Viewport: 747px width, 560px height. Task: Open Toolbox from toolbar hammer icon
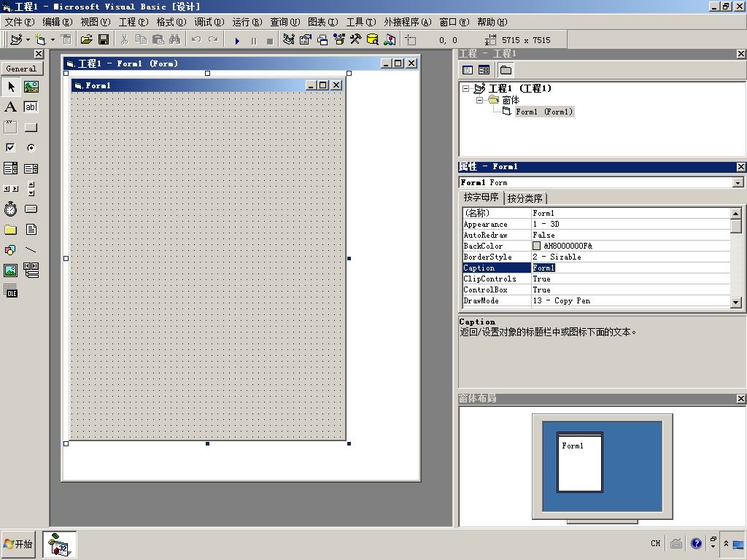[x=355, y=40]
